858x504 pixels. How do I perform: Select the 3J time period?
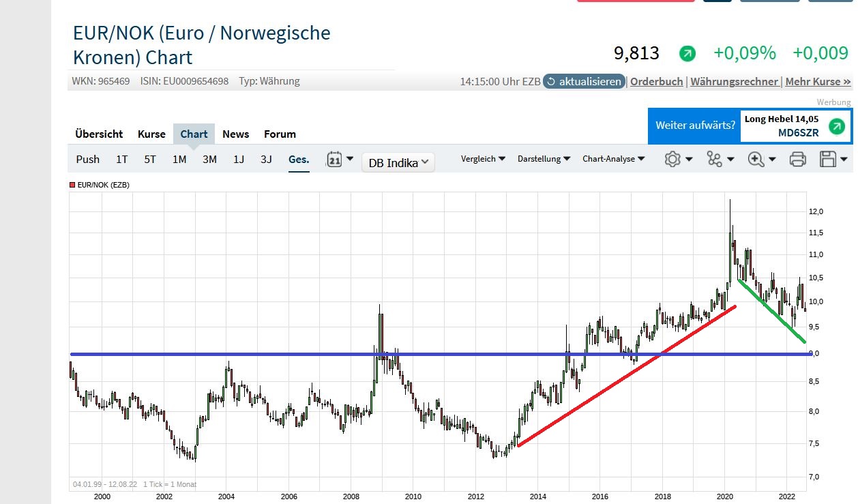click(266, 160)
